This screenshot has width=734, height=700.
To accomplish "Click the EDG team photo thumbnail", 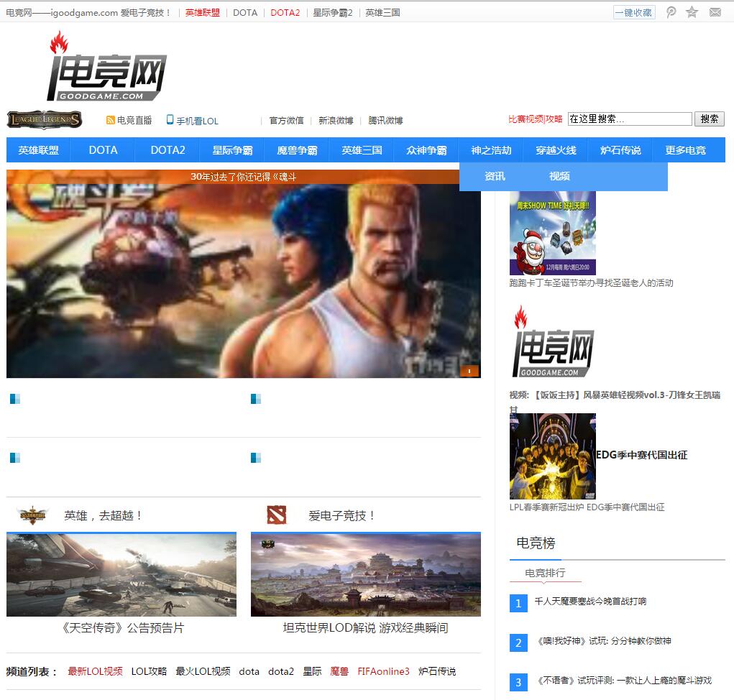I will [552, 456].
